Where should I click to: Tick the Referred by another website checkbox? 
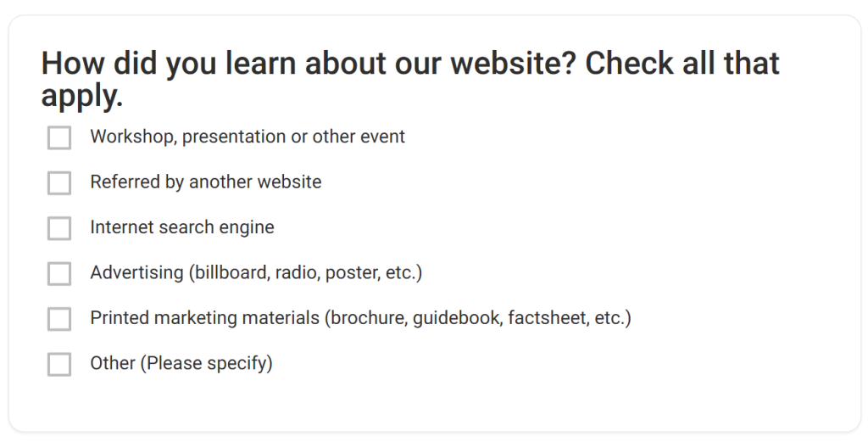point(59,182)
